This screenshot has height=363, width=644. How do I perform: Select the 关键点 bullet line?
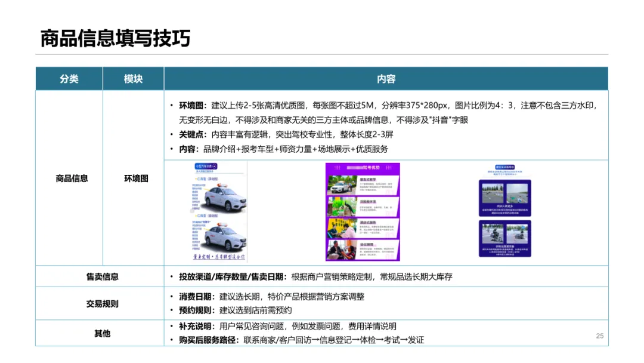click(281, 134)
